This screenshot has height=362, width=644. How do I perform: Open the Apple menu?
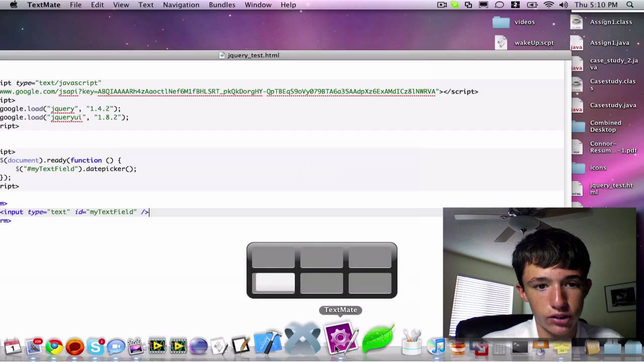(x=14, y=5)
